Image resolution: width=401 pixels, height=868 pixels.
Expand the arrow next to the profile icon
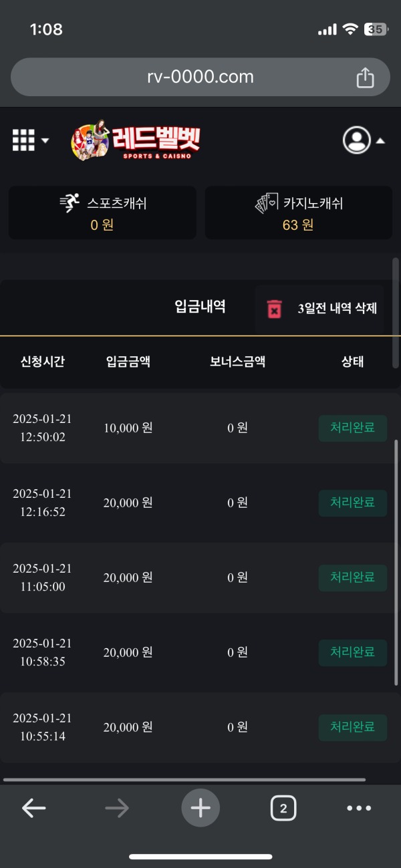pyautogui.click(x=380, y=141)
